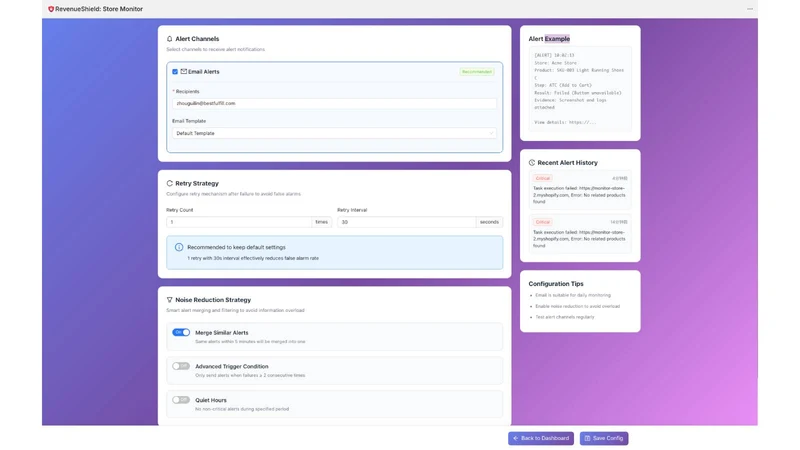
Task: Enable Advanced Trigger Condition toggle
Action: (x=181, y=366)
